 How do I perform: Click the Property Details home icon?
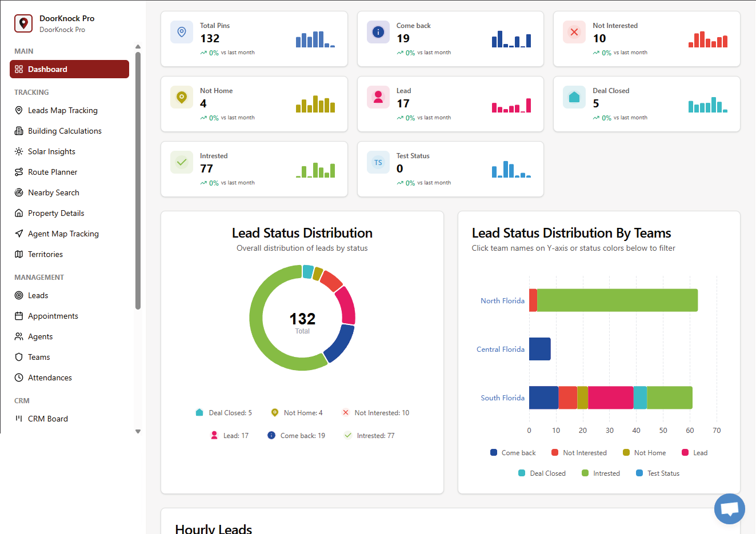click(19, 213)
